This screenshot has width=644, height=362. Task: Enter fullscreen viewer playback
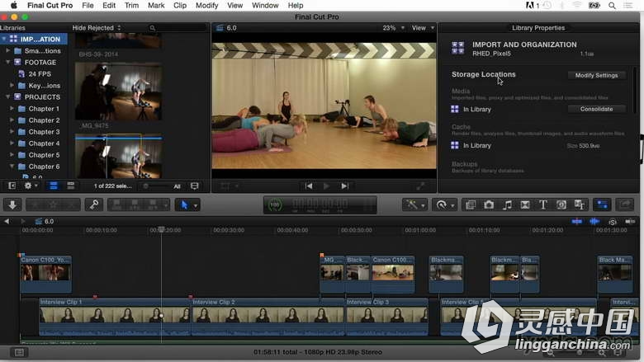tap(420, 186)
